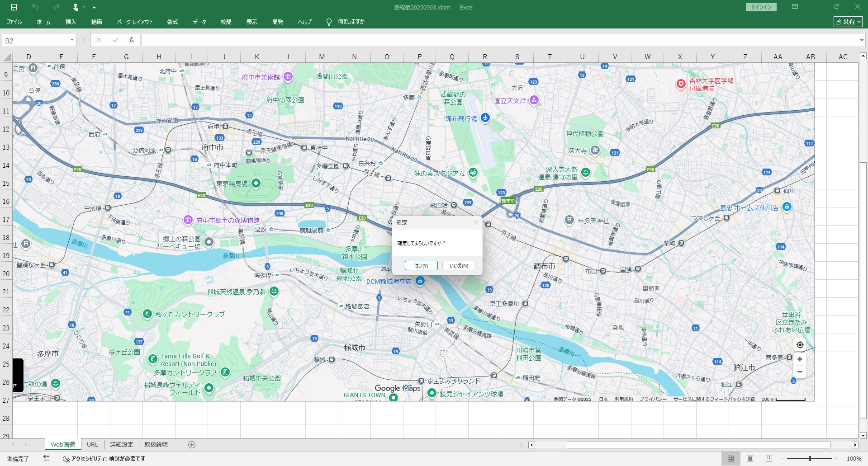Screen dimensions: 868x466
Task: Click the 何をしますか search box
Action: coord(351,22)
